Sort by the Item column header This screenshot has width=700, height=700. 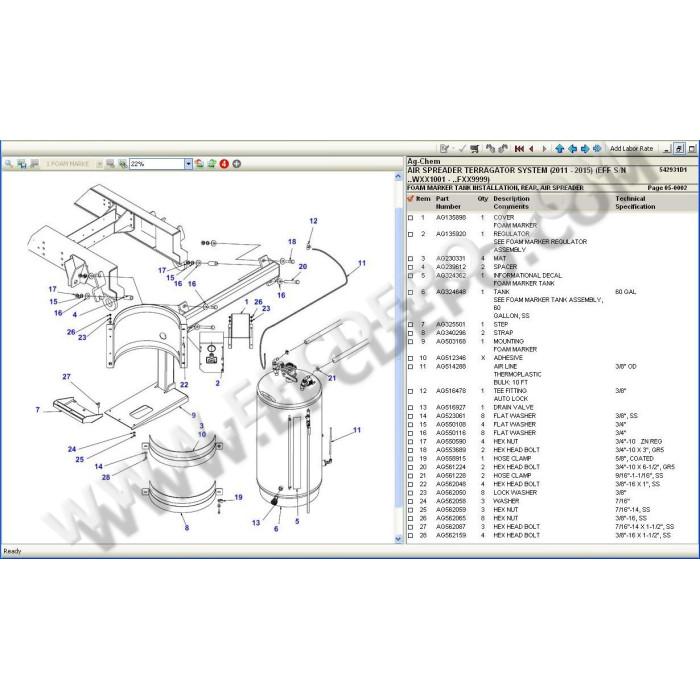click(x=423, y=199)
